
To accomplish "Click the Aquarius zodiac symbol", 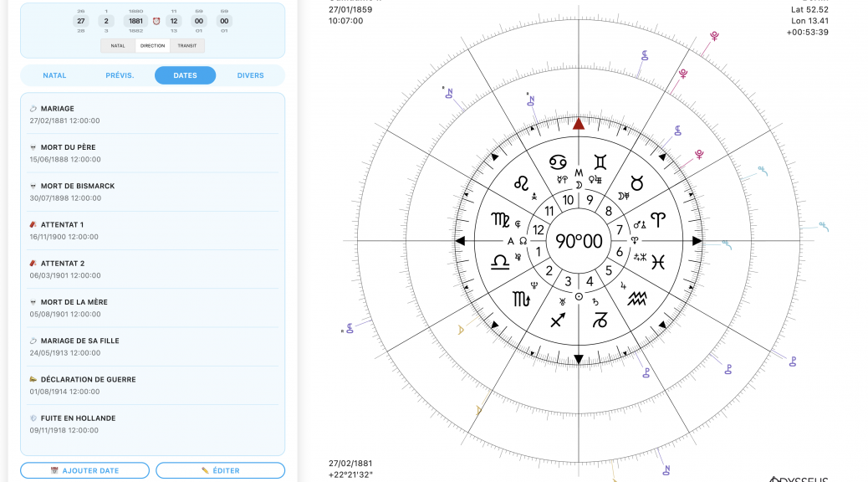I will 637,299.
